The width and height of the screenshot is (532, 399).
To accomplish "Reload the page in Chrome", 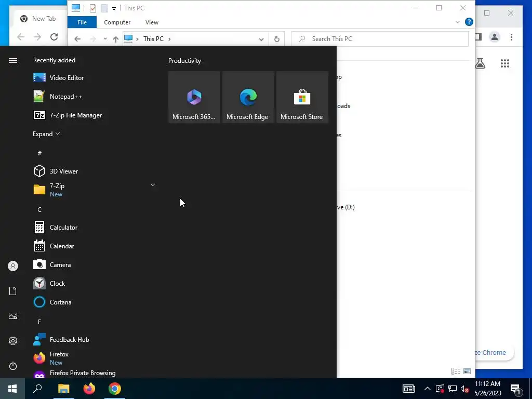I will click(x=54, y=37).
